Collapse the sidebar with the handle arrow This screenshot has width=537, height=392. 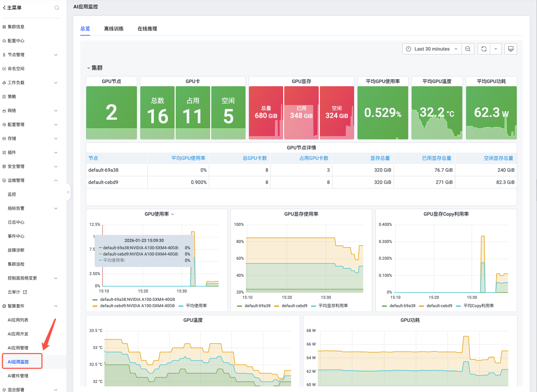68,192
